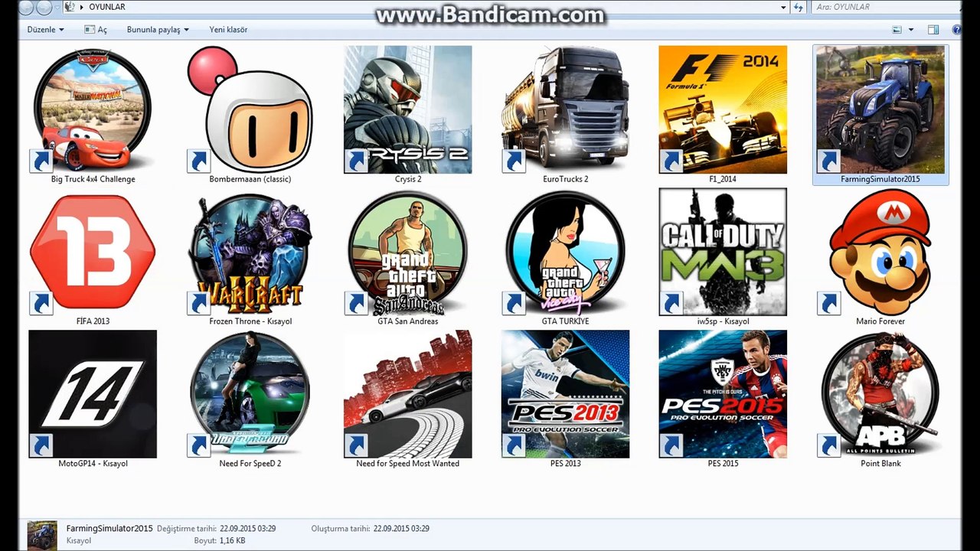The width and height of the screenshot is (980, 551).
Task: Select the Mario Forever icon
Action: 880,252
